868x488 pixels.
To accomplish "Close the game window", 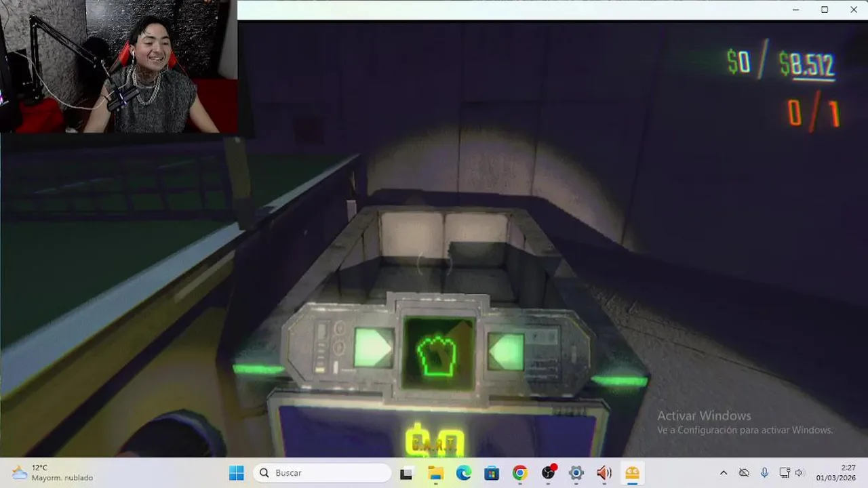I will (x=854, y=9).
